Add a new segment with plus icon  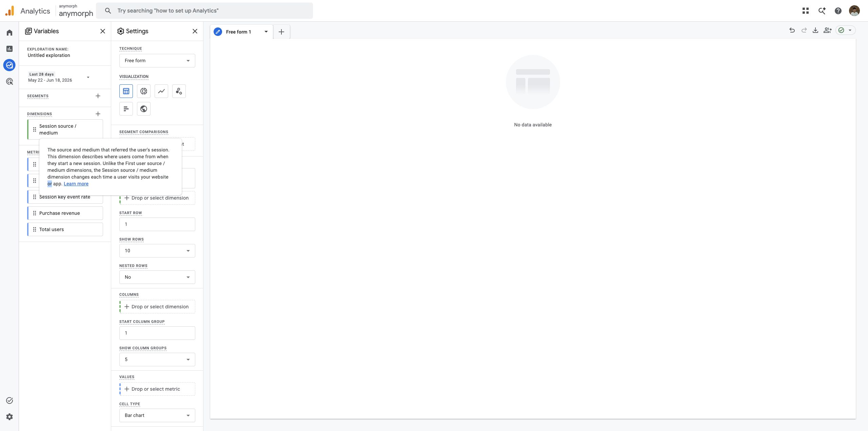(x=98, y=96)
